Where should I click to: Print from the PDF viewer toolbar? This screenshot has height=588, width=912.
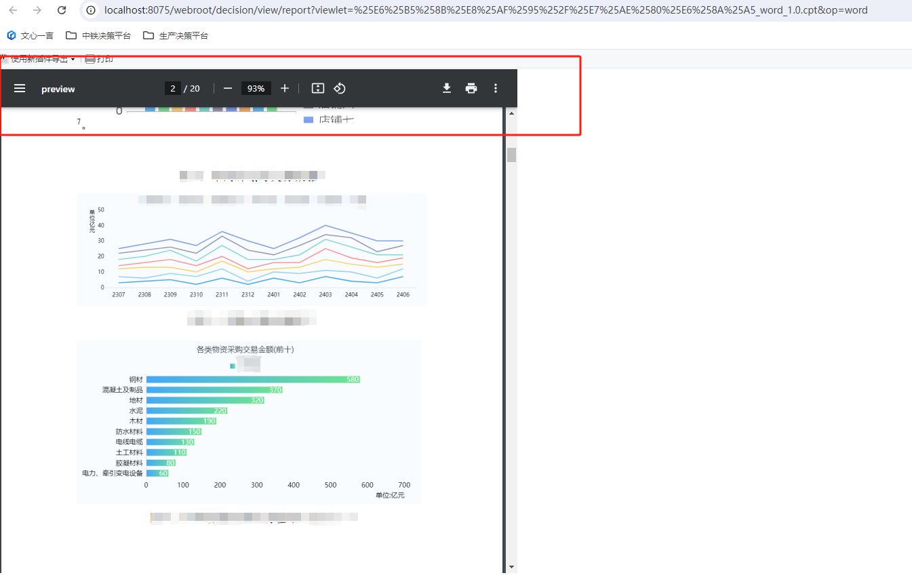471,89
